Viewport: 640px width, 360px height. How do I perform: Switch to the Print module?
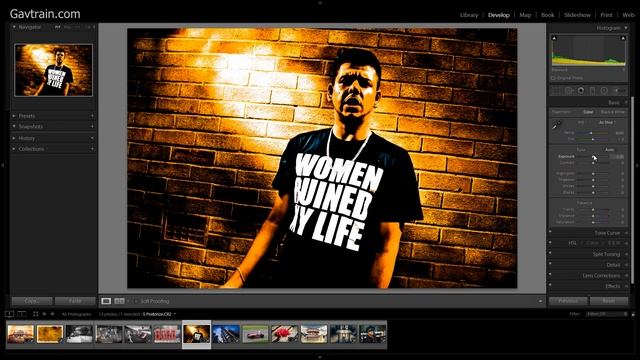(606, 15)
